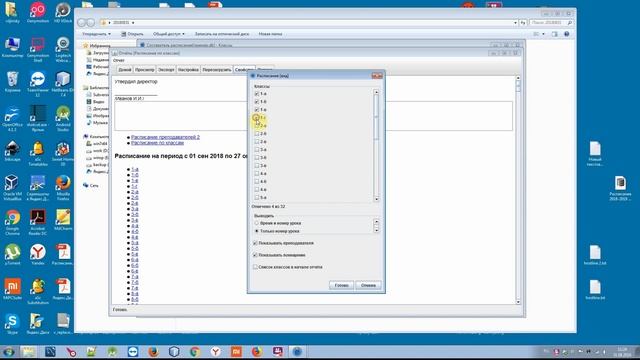This screenshot has width=640, height=360.
Task: Toggle 'Показывать преподавателя' checkbox
Action: 255,243
